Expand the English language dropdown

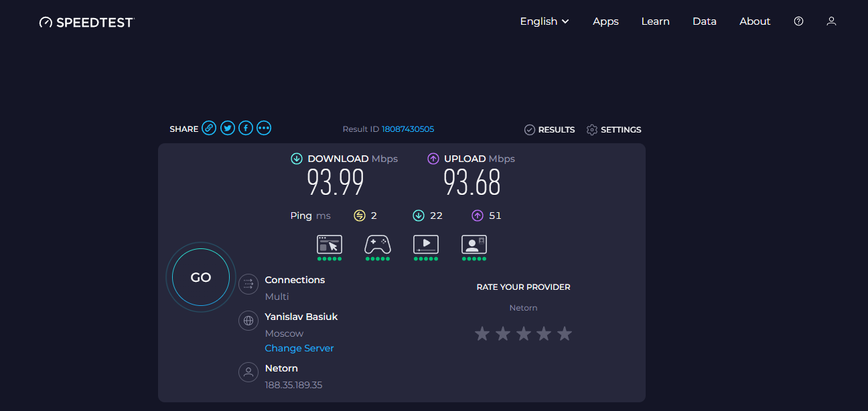pyautogui.click(x=545, y=21)
